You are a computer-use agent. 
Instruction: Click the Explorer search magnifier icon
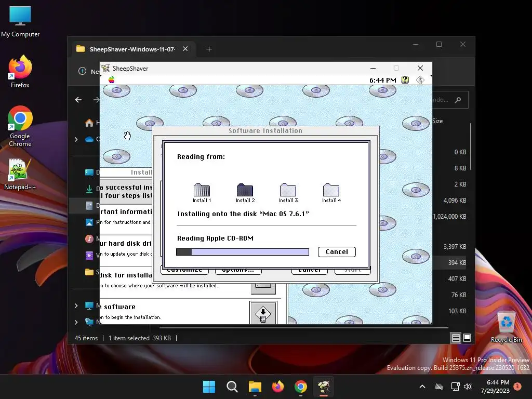click(x=458, y=100)
